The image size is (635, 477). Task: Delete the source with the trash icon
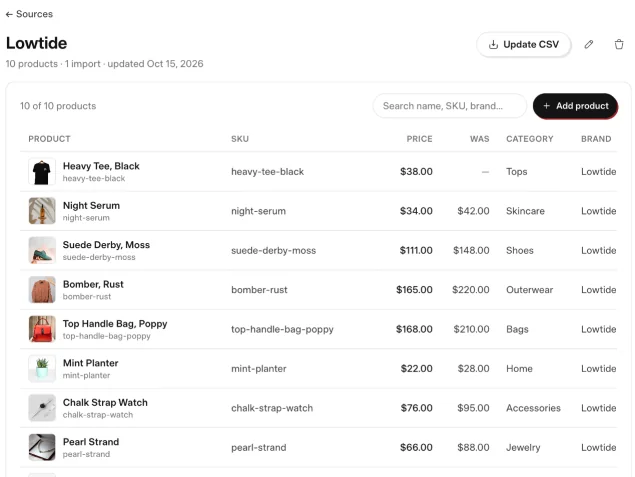point(619,45)
